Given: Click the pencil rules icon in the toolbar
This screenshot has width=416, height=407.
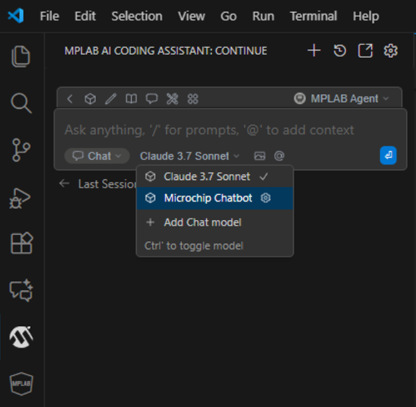Looking at the screenshot, I should point(111,99).
